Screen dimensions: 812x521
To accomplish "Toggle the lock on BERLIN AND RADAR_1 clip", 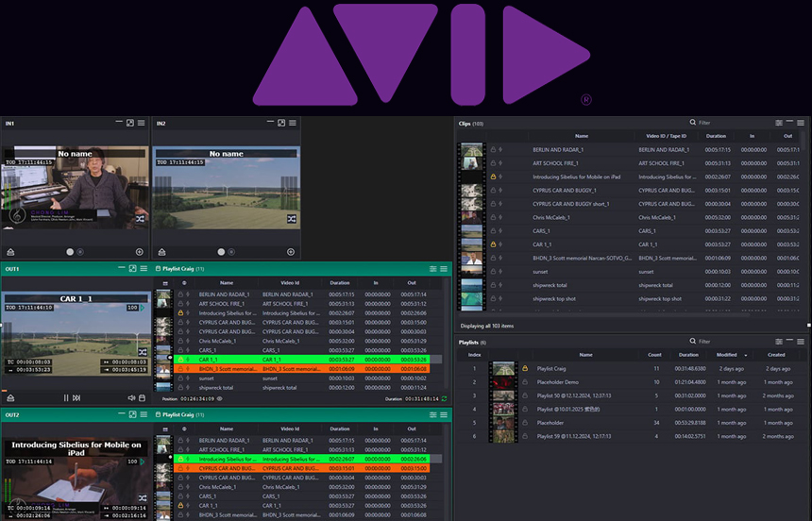I will pos(493,150).
